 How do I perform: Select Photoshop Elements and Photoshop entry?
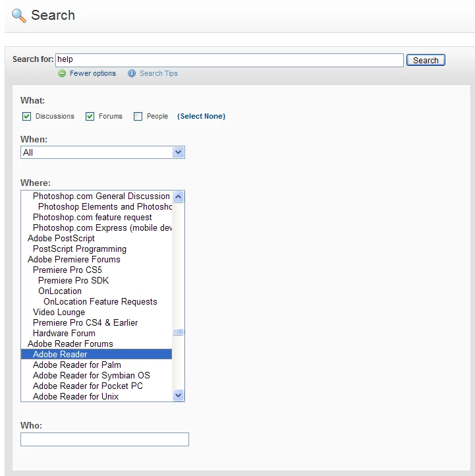96,207
